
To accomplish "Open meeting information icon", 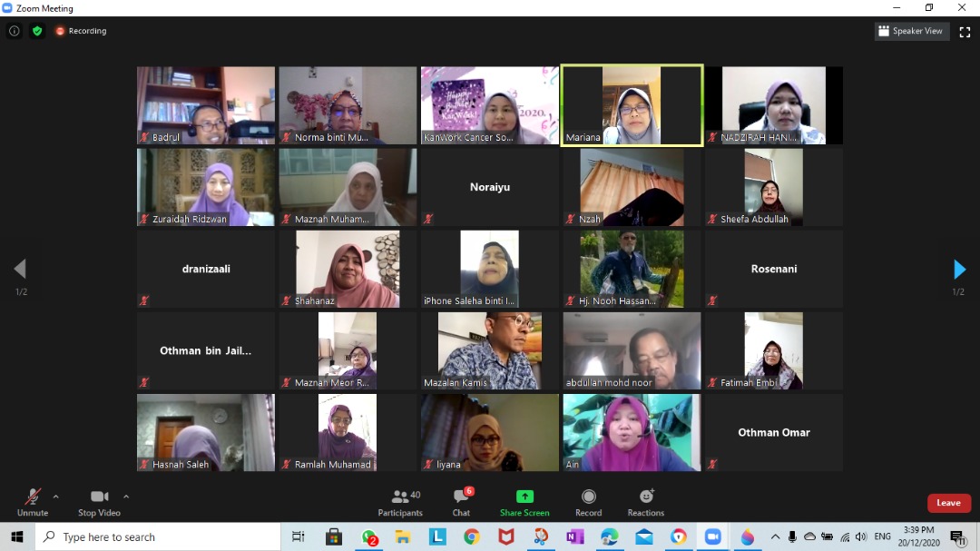I will pyautogui.click(x=15, y=31).
